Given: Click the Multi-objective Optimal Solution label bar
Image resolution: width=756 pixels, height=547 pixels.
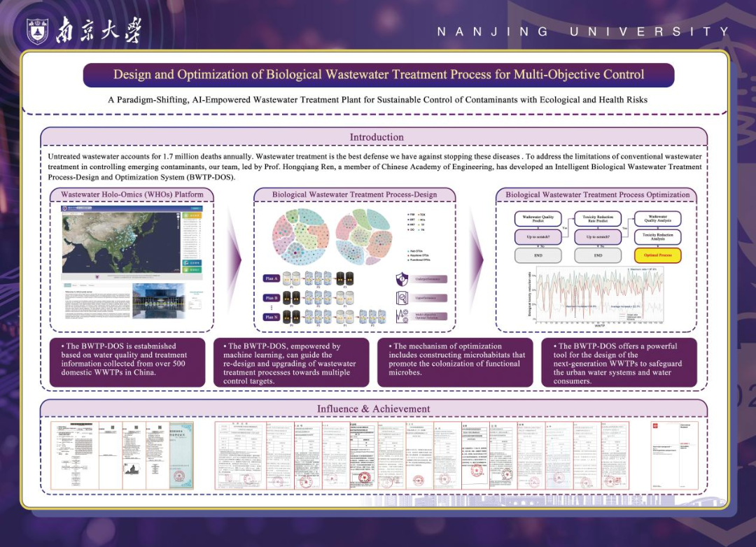Looking at the screenshot, I should pyautogui.click(x=428, y=317).
